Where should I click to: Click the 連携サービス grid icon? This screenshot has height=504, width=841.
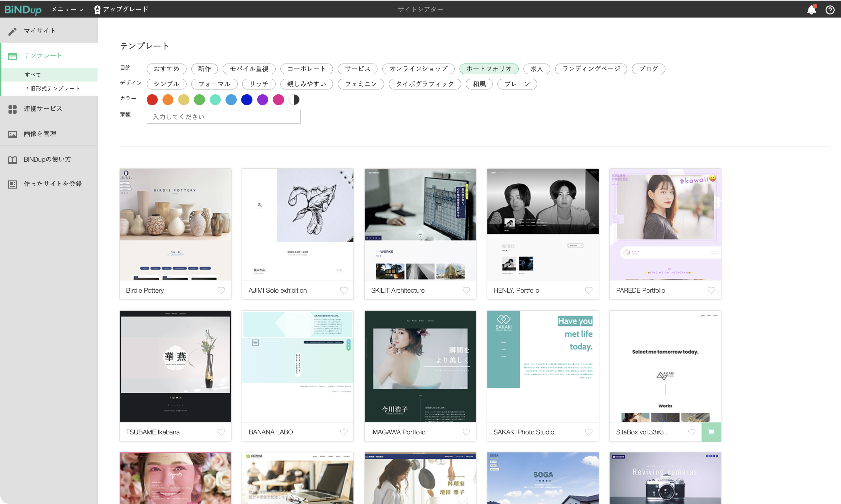(12, 109)
